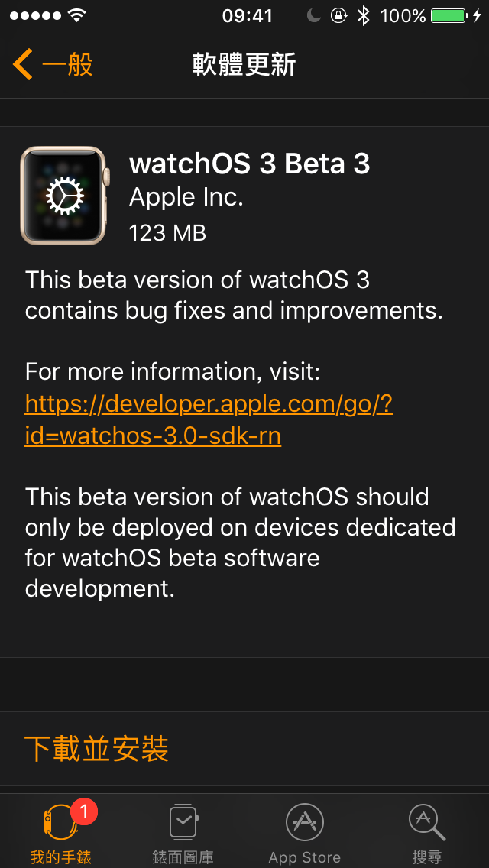Image resolution: width=489 pixels, height=868 pixels.
Task: Tap the 錶面圖庫 tab label
Action: point(183,857)
